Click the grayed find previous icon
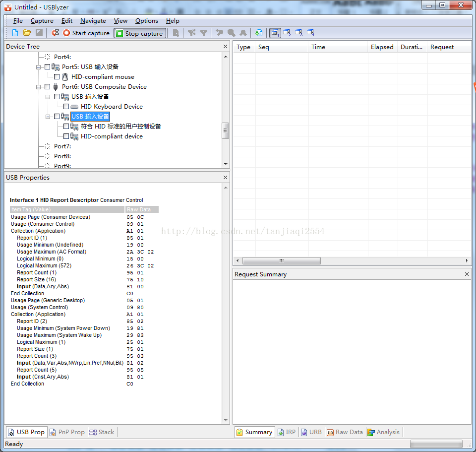The image size is (476, 452). (219, 33)
